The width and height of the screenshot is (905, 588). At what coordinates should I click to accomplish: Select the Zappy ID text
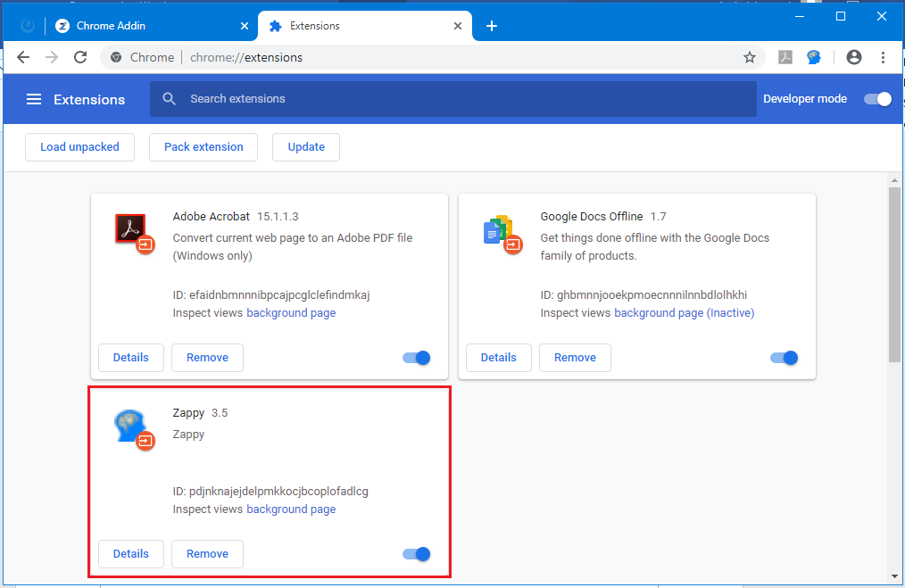270,492
